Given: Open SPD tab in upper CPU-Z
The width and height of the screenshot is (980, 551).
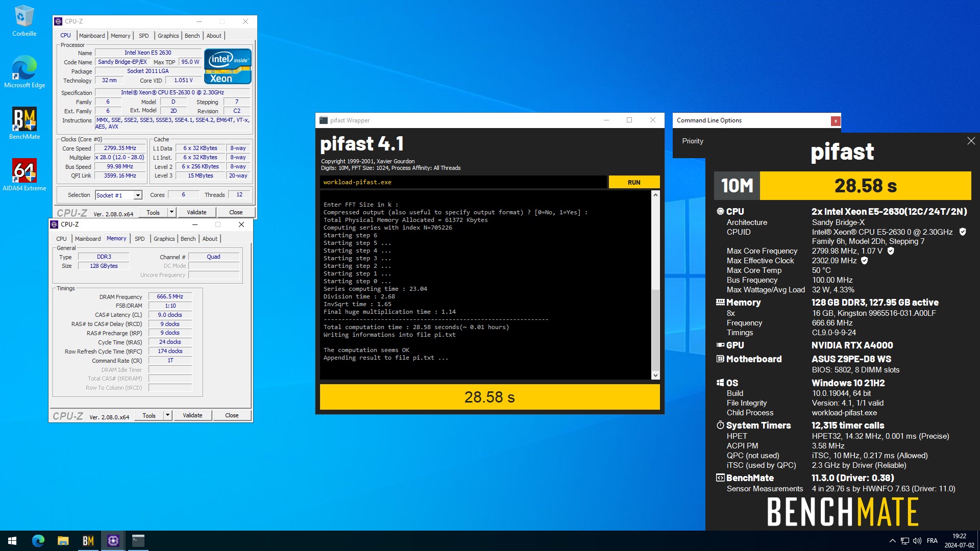Looking at the screenshot, I should point(144,36).
